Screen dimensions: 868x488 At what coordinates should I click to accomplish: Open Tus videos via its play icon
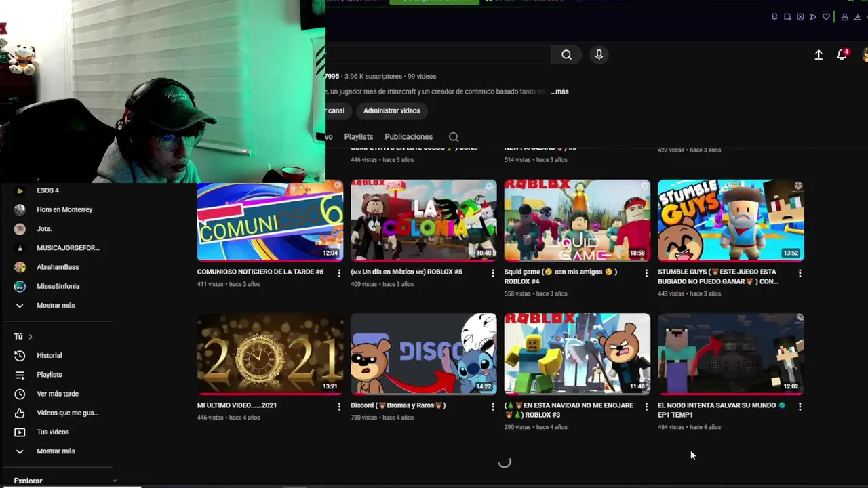click(20, 432)
